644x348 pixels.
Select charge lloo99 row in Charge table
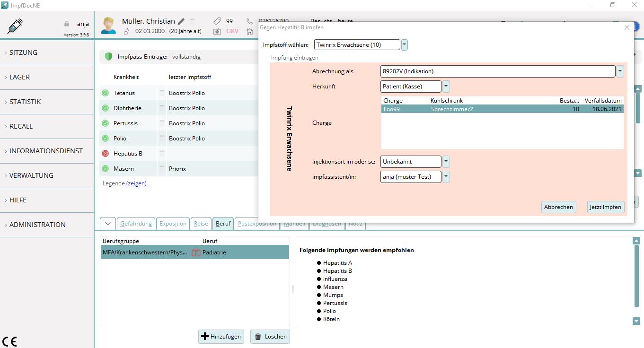pyautogui.click(x=502, y=109)
